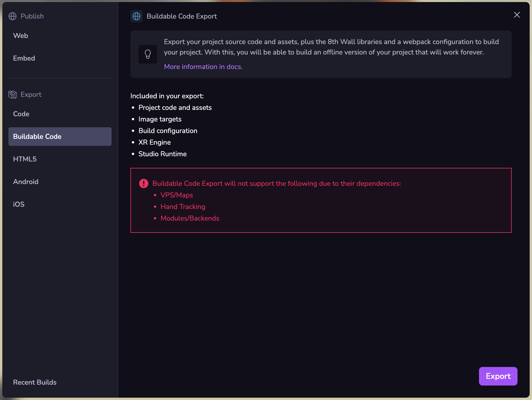Open the More information in docs link
The width and height of the screenshot is (532, 400).
click(x=203, y=67)
